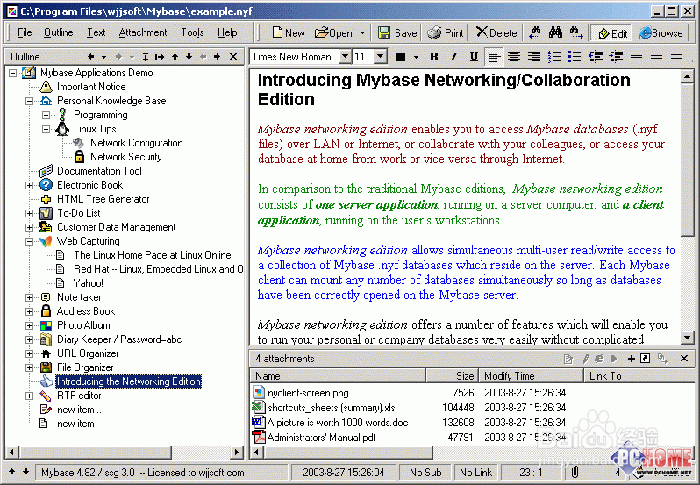Toggle bold formatting
This screenshot has width=700, height=485.
point(434,56)
